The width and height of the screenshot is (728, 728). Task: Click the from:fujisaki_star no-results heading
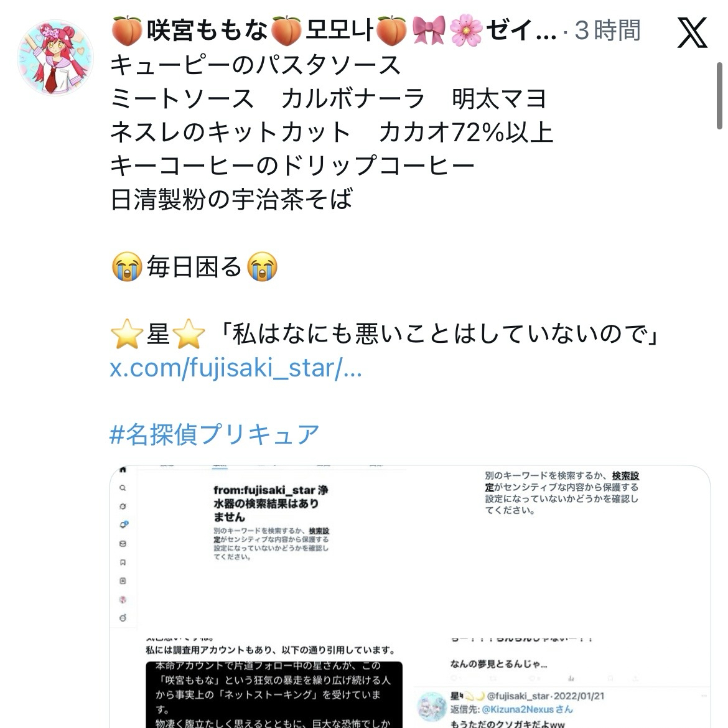[271, 503]
